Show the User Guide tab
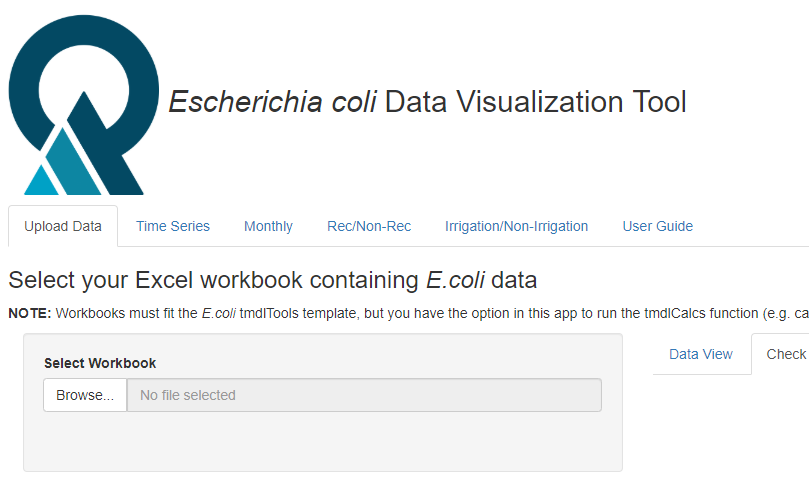809x481 pixels. [657, 226]
